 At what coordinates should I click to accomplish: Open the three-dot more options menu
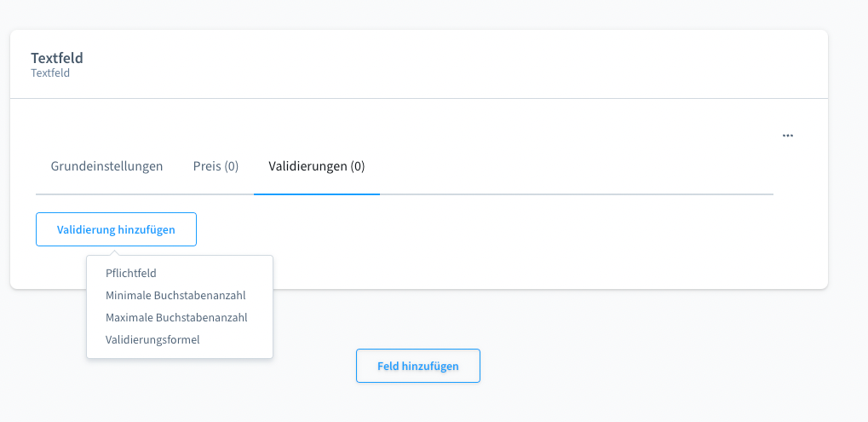pyautogui.click(x=788, y=136)
